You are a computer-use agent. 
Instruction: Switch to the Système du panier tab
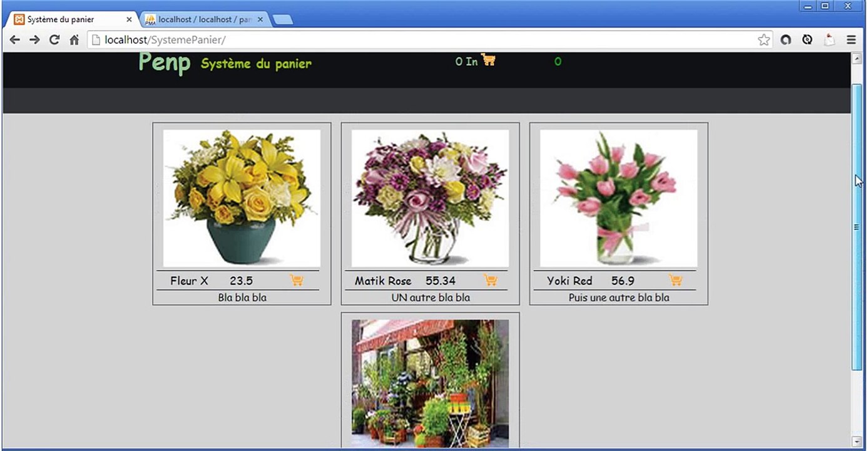click(71, 19)
